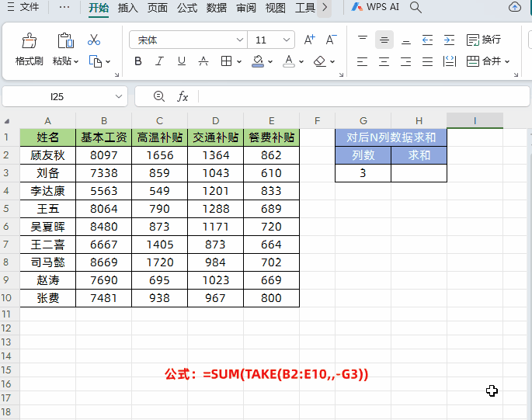Apply font color A icon

click(x=289, y=61)
